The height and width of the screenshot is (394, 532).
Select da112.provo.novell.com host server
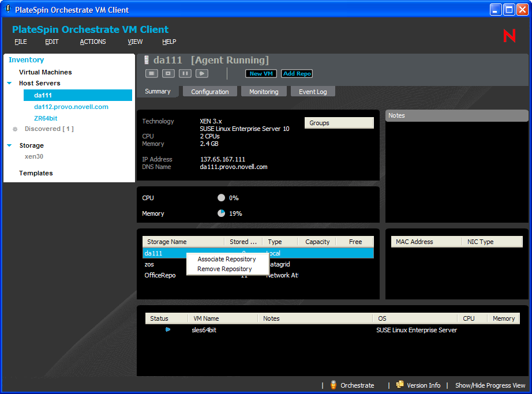point(71,107)
